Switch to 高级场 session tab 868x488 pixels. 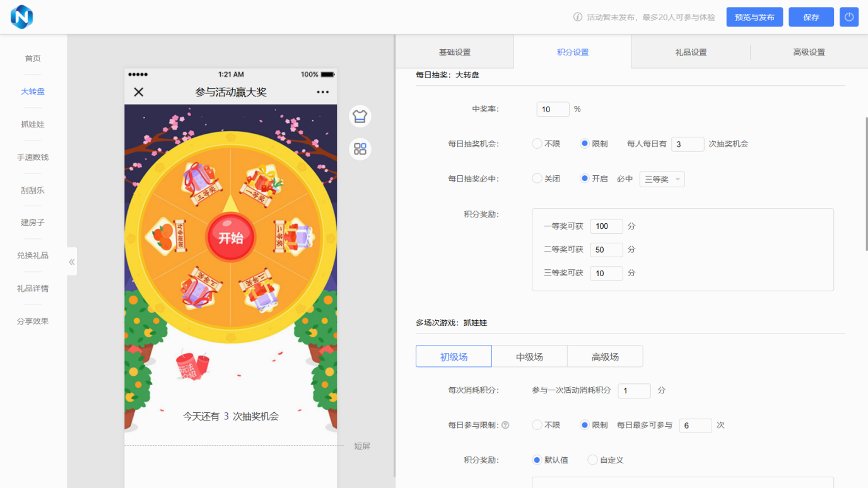605,357
